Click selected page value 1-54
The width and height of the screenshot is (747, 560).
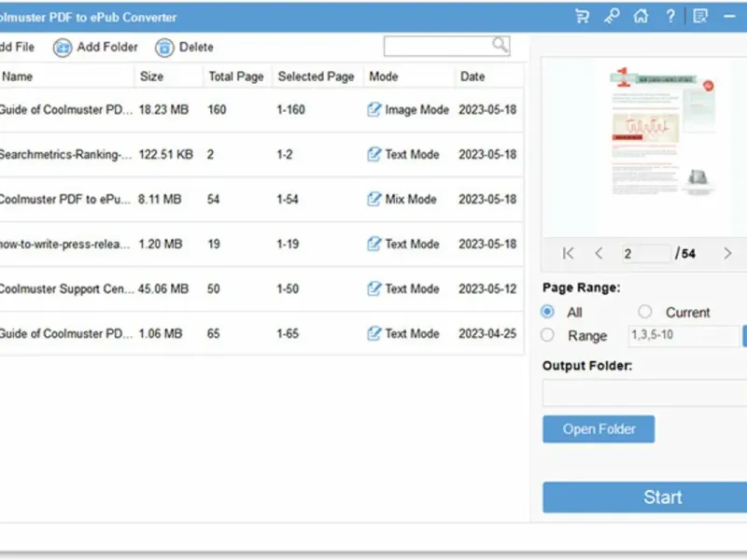[x=288, y=199]
